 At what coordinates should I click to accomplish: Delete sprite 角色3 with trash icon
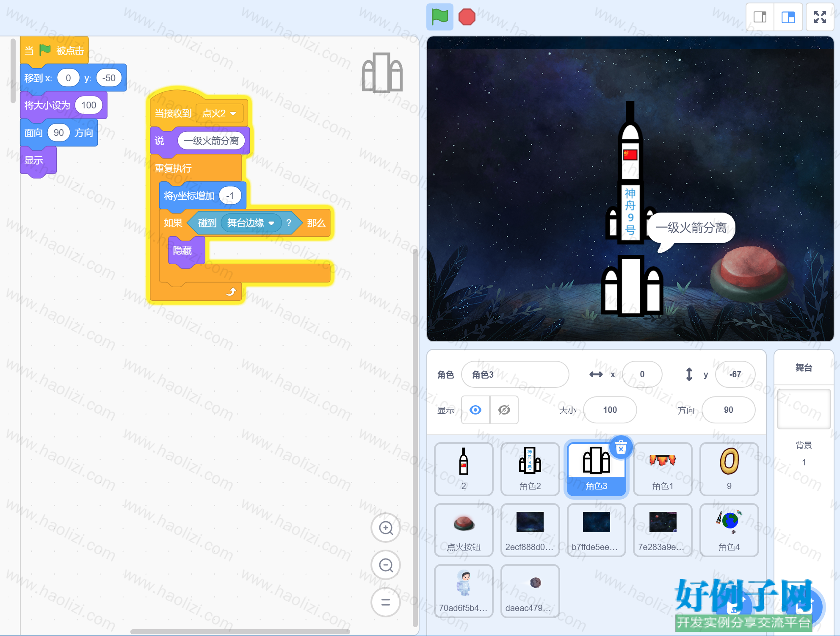621,447
